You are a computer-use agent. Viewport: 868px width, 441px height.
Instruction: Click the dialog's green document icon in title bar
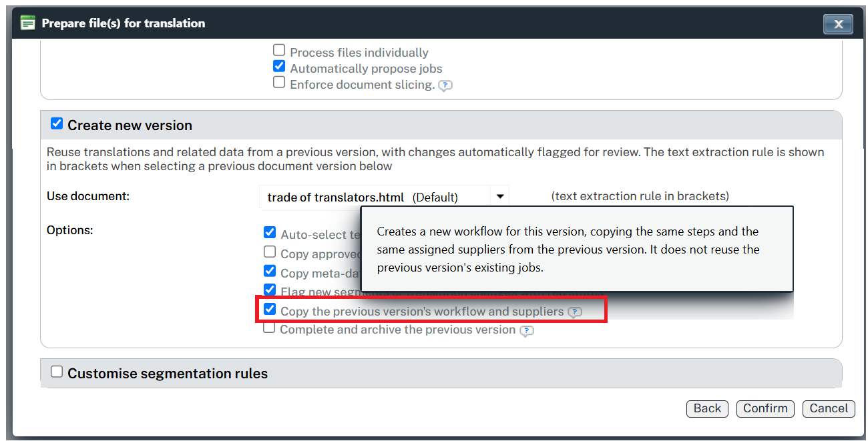pyautogui.click(x=27, y=23)
